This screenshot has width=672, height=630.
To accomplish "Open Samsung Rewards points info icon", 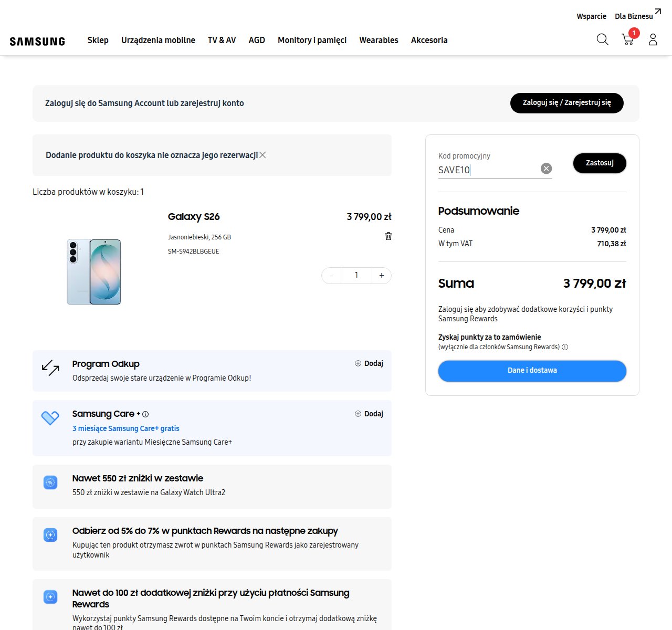I will tap(565, 347).
